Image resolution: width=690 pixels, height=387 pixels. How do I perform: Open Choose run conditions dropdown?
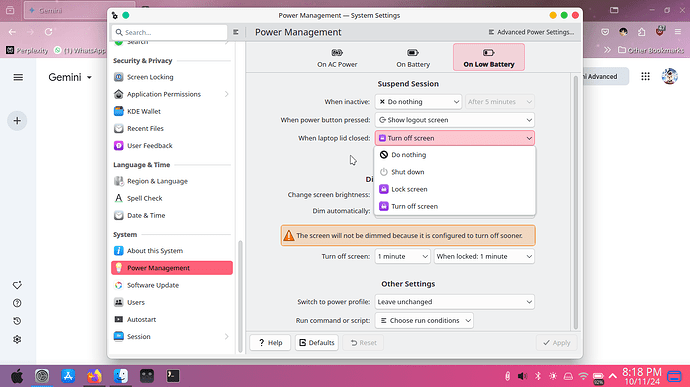click(424, 321)
